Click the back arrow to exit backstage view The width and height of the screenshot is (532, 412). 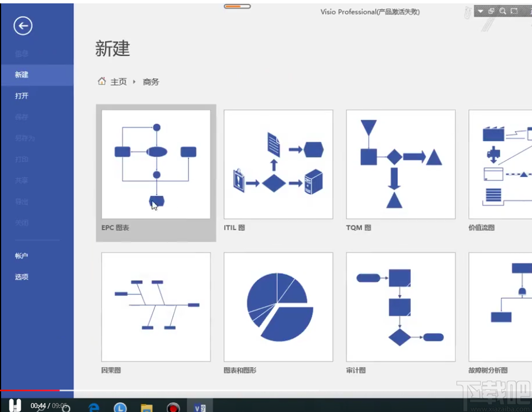(x=22, y=26)
